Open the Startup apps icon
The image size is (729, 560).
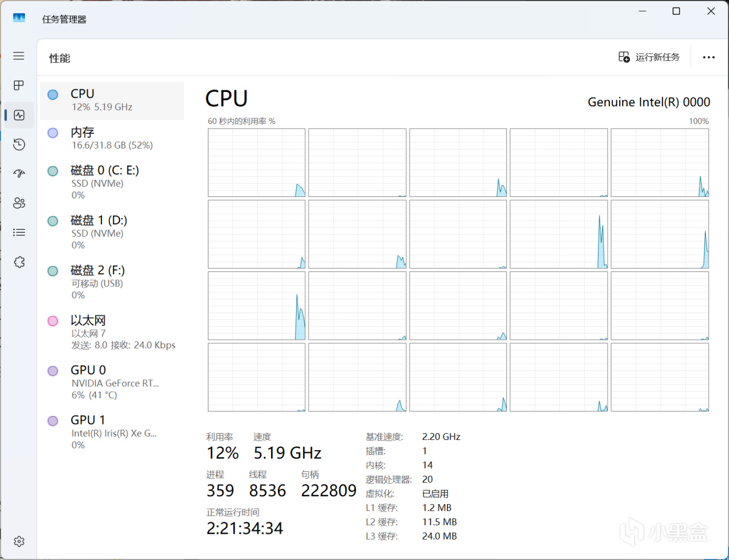pos(19,174)
